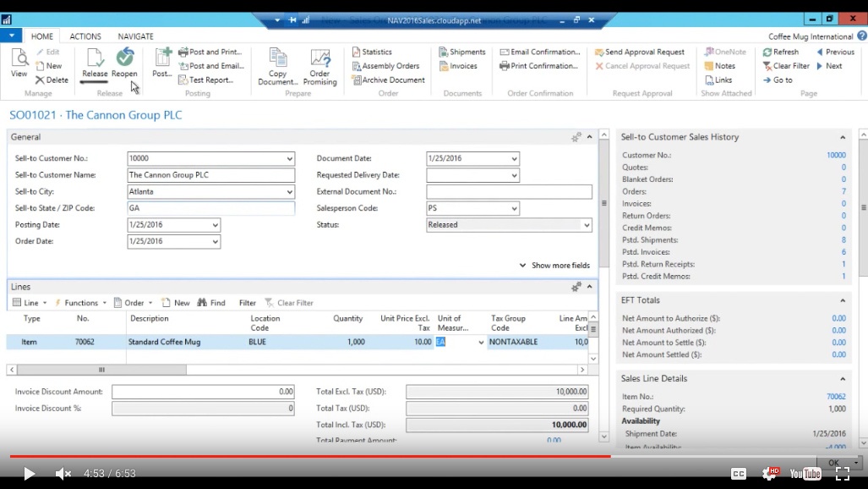Clear Filter in the Page group
The height and width of the screenshot is (489, 868).
click(x=786, y=66)
